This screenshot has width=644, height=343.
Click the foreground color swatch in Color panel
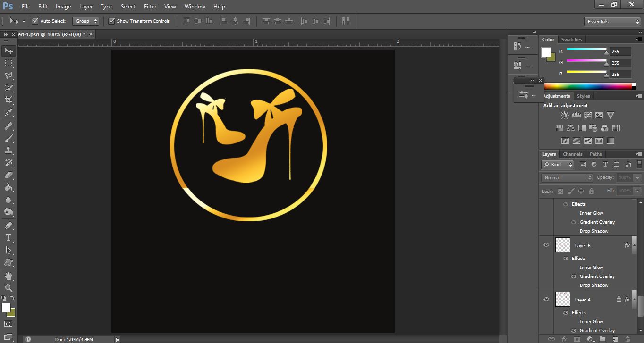[546, 52]
